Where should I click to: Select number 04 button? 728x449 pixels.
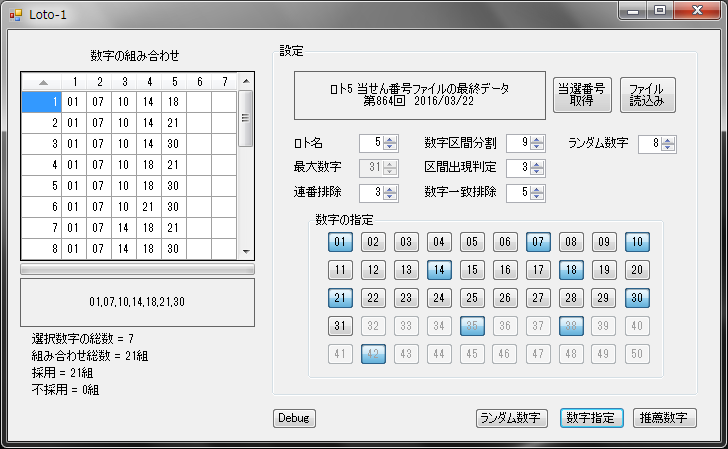[x=439, y=242]
